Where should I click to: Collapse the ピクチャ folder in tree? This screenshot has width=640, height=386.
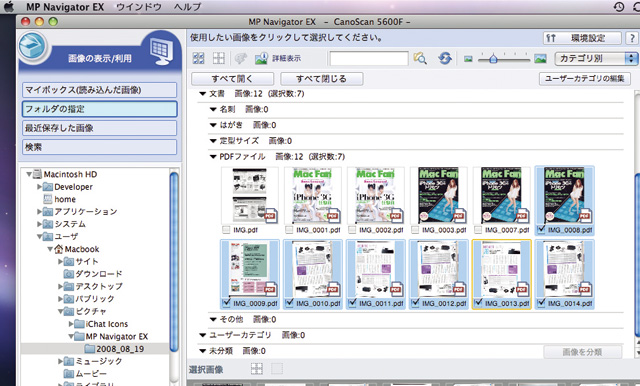coord(60,311)
